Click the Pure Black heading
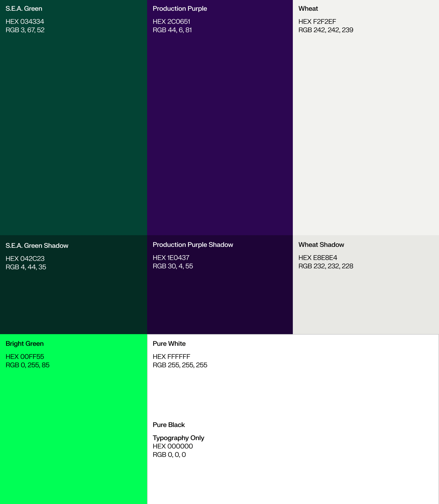Viewport: 439px width, 504px height. (169, 425)
